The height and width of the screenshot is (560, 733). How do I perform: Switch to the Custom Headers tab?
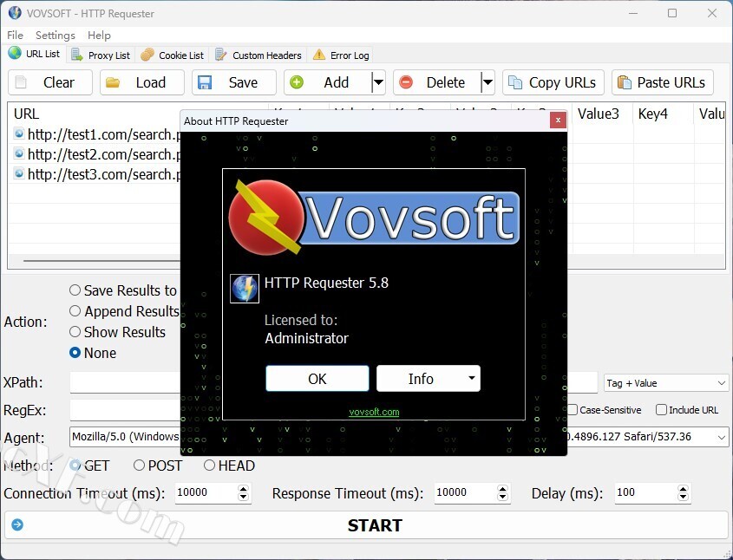tap(259, 55)
